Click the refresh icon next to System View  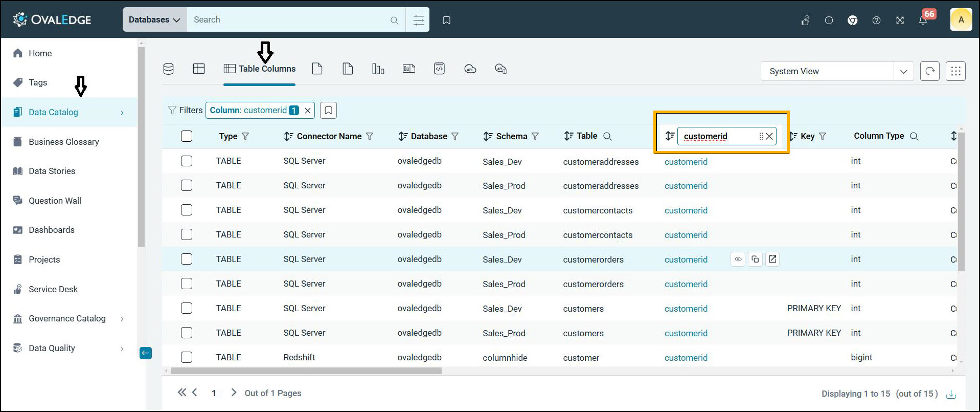click(929, 71)
